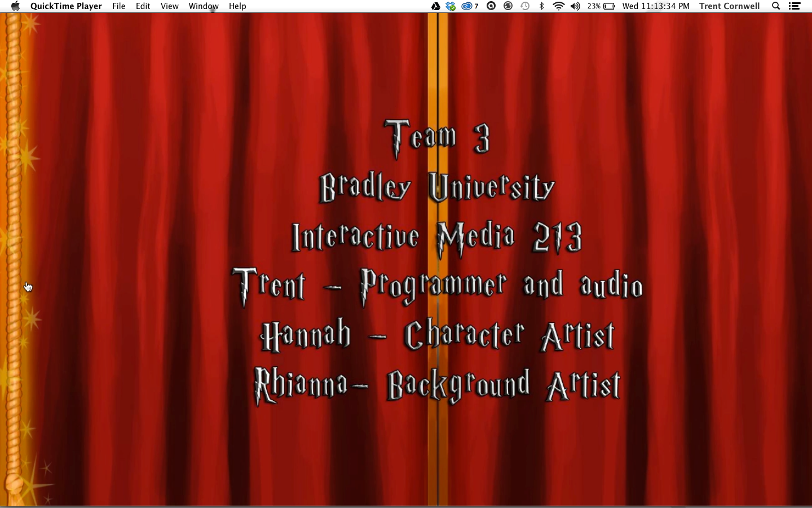Open Spotlight search magnifier icon
Image resolution: width=812 pixels, height=508 pixels.
pos(776,6)
